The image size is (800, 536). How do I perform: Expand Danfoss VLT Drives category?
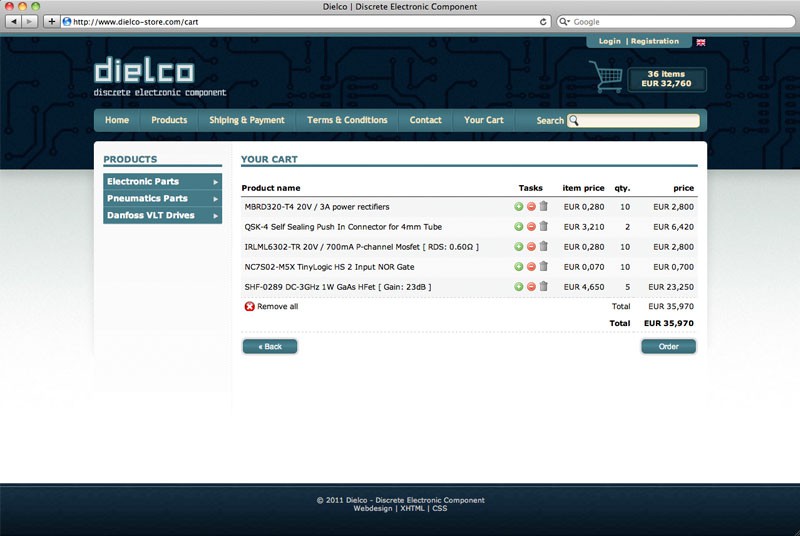[162, 215]
